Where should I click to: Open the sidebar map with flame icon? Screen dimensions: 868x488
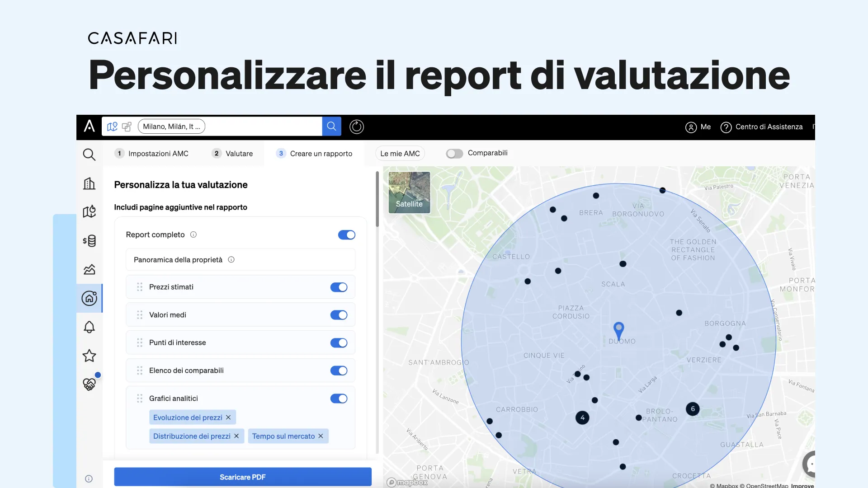point(89,211)
